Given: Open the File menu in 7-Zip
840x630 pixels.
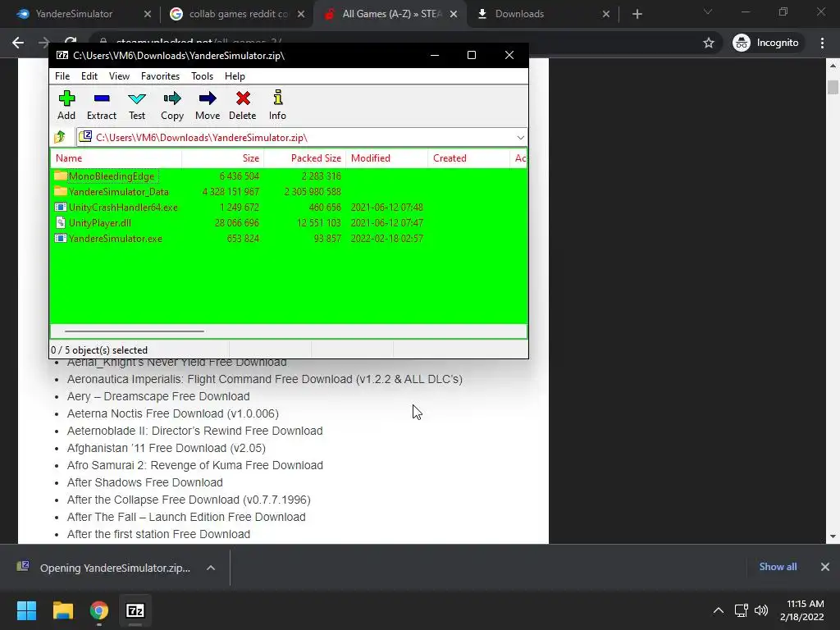Looking at the screenshot, I should coord(62,76).
